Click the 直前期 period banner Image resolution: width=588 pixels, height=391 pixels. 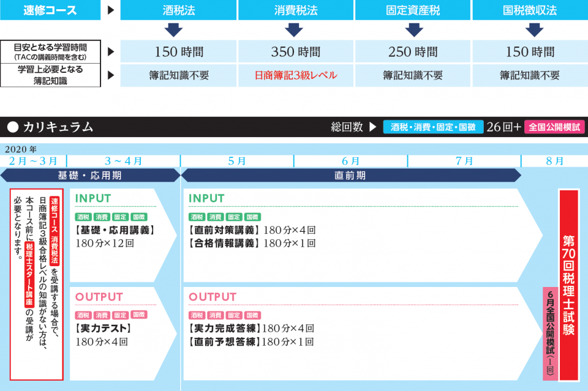click(350, 176)
